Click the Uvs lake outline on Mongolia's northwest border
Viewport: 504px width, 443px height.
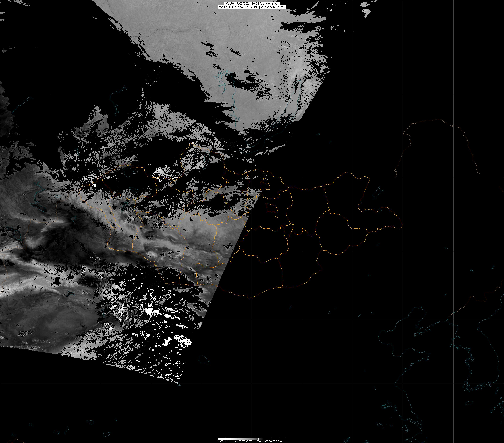point(128,172)
